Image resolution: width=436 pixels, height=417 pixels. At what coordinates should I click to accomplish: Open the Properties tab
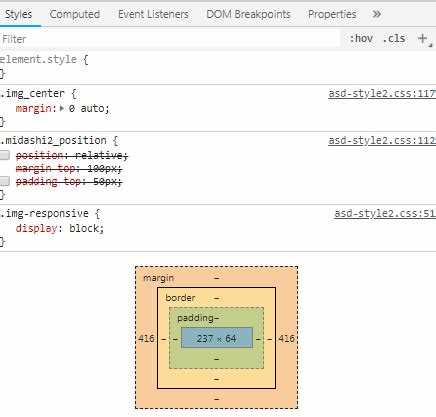click(x=332, y=14)
